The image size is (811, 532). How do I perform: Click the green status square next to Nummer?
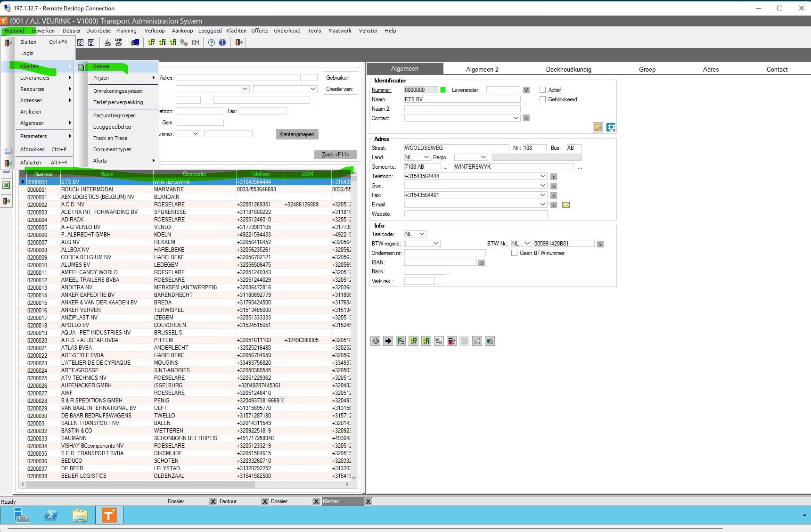click(x=443, y=90)
